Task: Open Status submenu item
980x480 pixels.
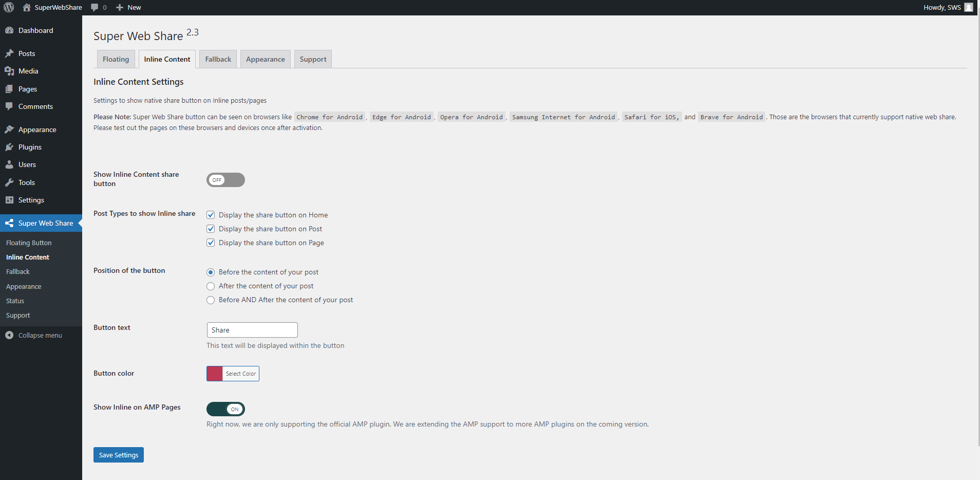Action: point(15,301)
